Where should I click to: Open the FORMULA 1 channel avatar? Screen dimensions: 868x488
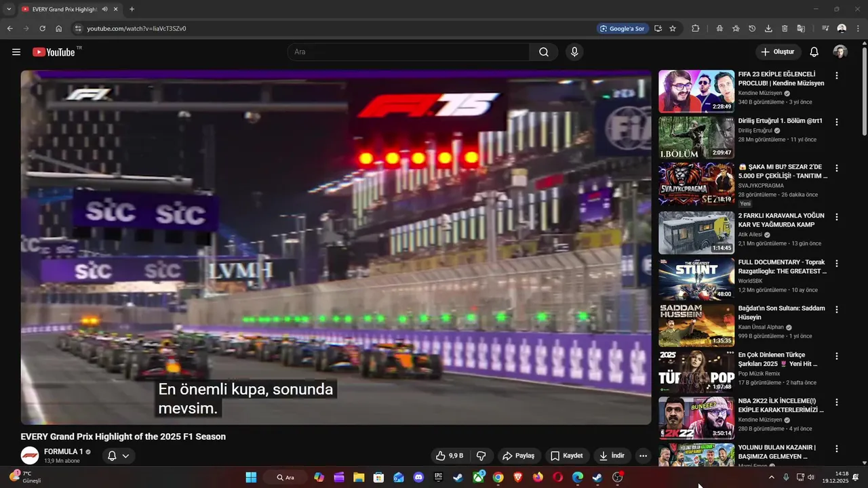(30, 455)
